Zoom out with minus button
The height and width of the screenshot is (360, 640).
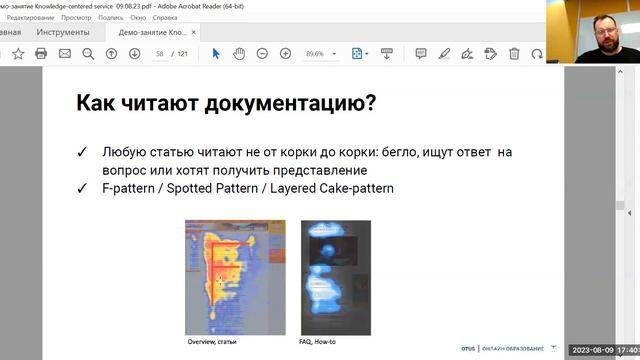[x=262, y=53]
